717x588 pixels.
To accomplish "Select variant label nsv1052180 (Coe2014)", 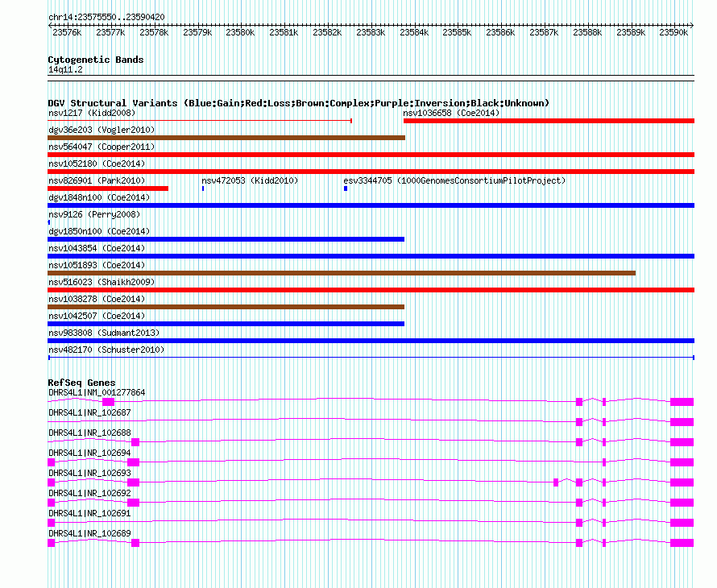I will 97,164.
